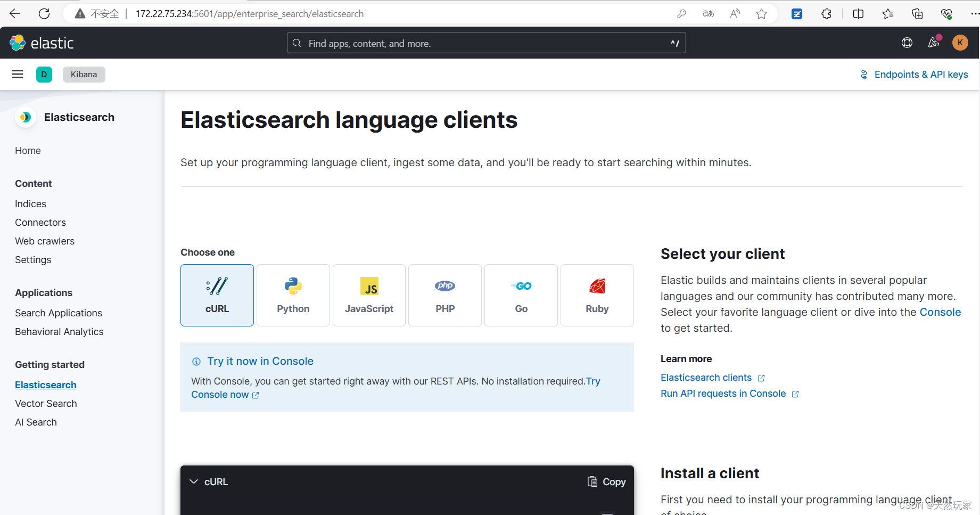
Task: Open Web crawlers in sidebar
Action: [x=45, y=241]
